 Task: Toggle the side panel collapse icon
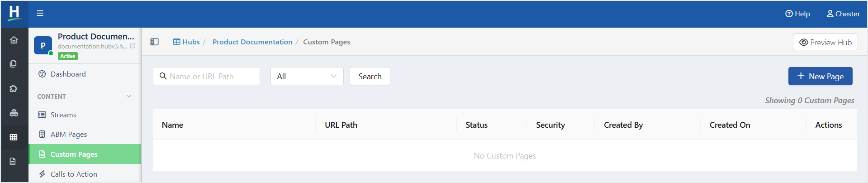(x=154, y=42)
